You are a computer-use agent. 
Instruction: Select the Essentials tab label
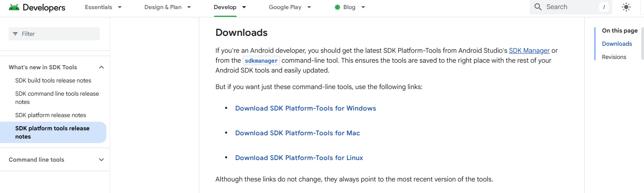pos(99,7)
